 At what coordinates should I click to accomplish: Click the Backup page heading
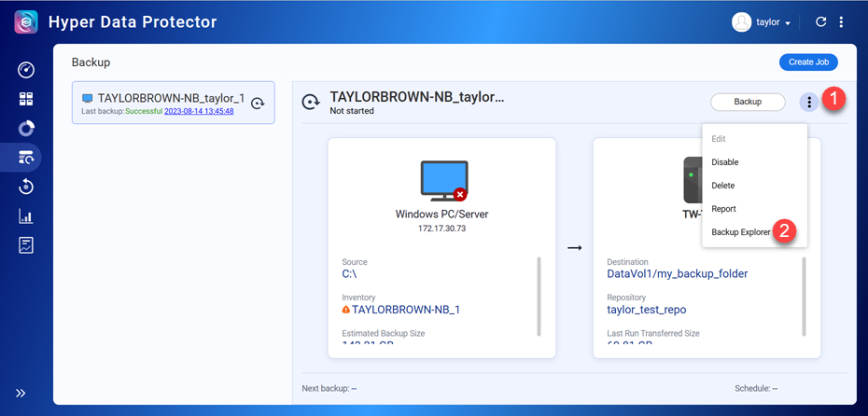[91, 62]
